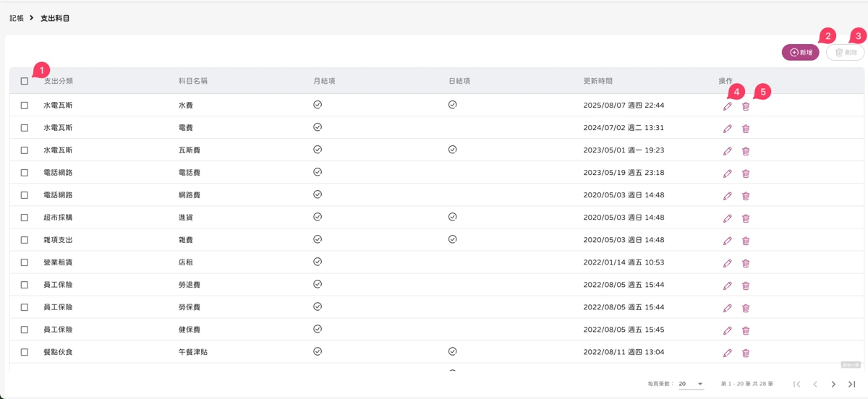Viewport: 868px width, 399px height.
Task: Click the timestamp 2024/07/02 週二 13:31
Action: (624, 128)
